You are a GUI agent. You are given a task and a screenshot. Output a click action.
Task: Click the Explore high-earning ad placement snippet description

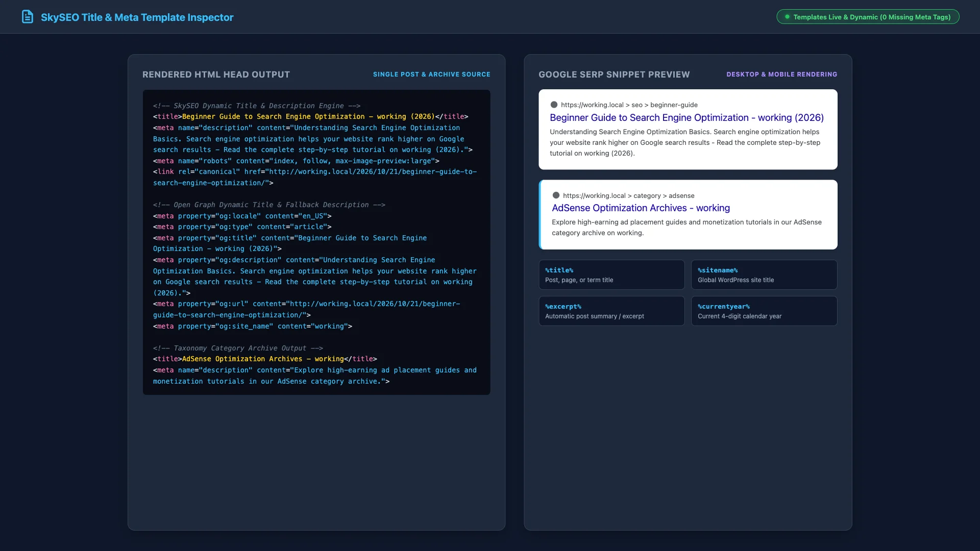(687, 228)
